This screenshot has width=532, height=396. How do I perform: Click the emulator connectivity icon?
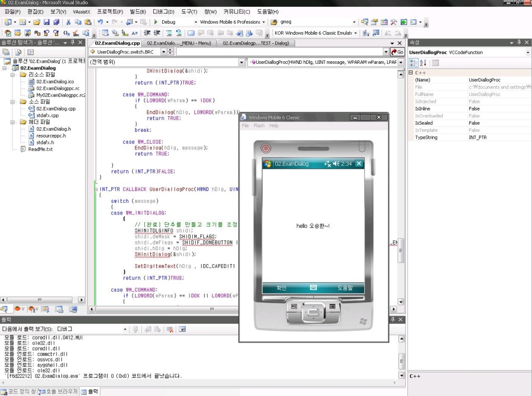(x=327, y=164)
